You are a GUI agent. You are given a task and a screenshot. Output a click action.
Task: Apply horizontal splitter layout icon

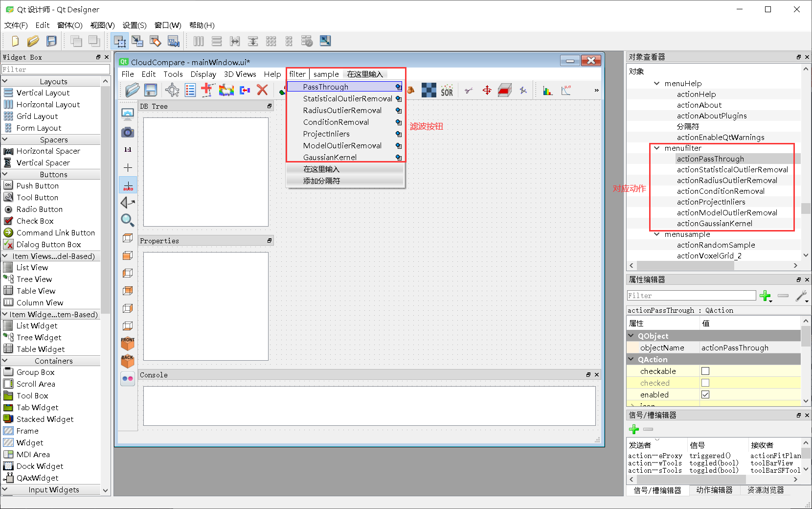(x=235, y=41)
